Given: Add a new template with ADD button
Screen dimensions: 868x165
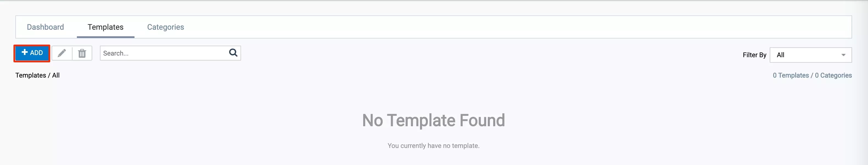Looking at the screenshot, I should pyautogui.click(x=32, y=53).
